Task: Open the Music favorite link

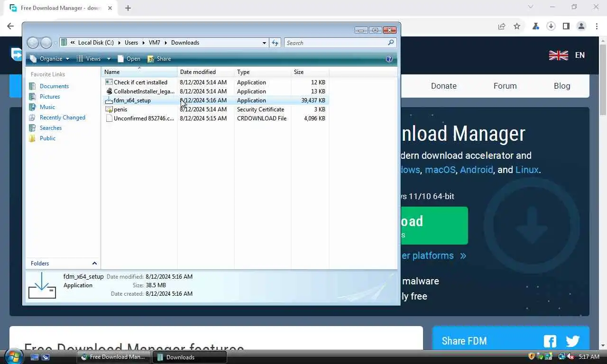Action: click(x=47, y=107)
